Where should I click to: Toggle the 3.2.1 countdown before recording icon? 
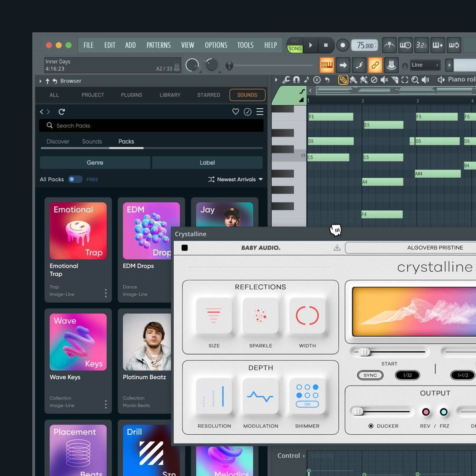(421, 45)
